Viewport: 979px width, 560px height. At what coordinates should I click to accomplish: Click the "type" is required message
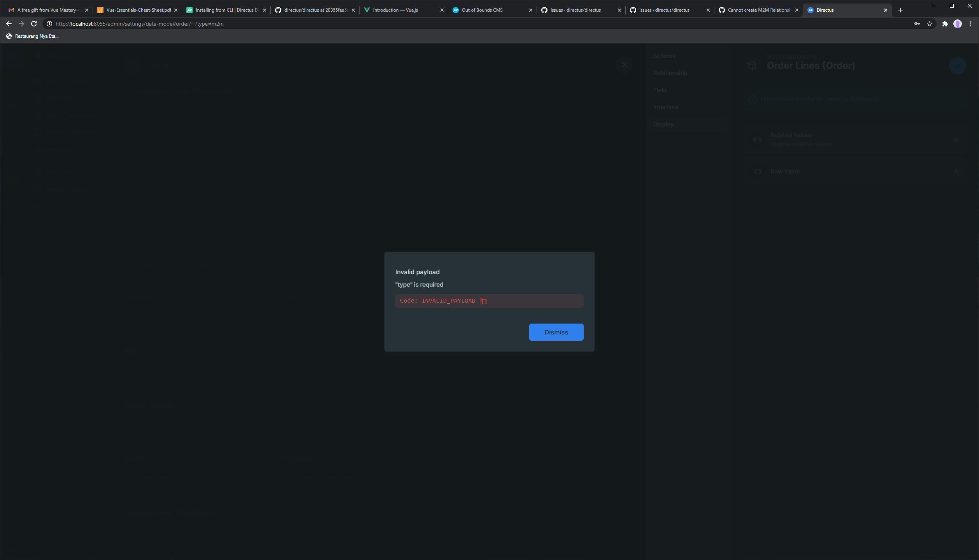419,285
